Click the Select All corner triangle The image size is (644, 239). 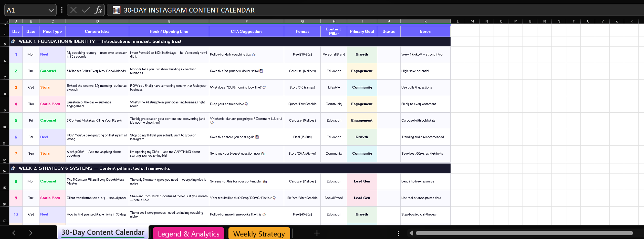pos(7,22)
